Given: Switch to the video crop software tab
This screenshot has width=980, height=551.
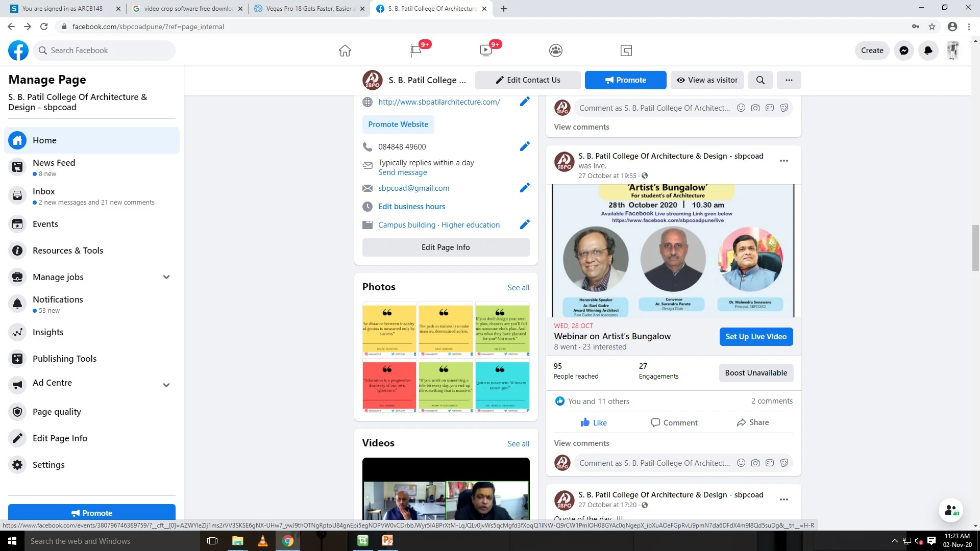Looking at the screenshot, I should 187,9.
